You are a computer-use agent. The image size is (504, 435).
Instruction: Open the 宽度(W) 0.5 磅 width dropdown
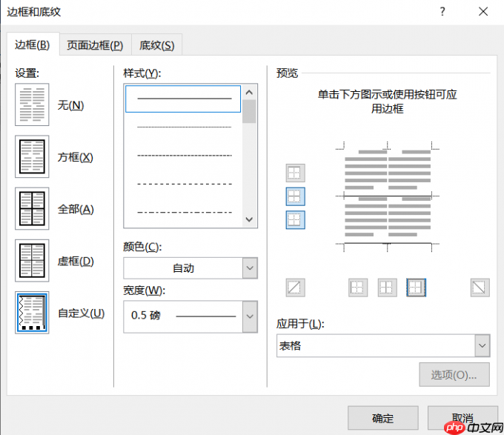(190, 316)
